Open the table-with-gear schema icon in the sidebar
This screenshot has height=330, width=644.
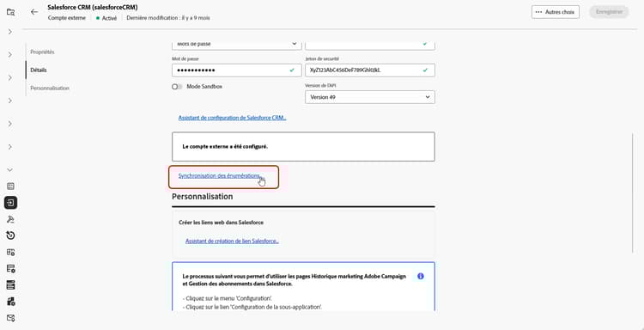10,252
